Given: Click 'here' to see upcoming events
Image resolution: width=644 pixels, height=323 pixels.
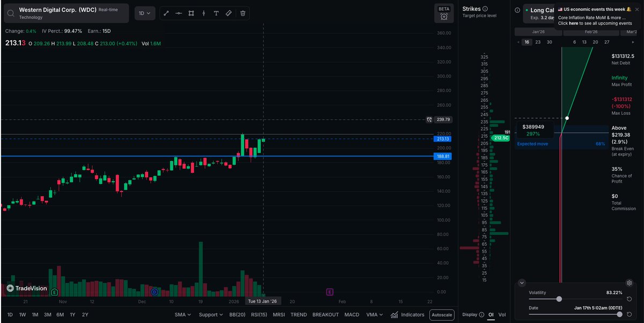Looking at the screenshot, I should (x=574, y=24).
